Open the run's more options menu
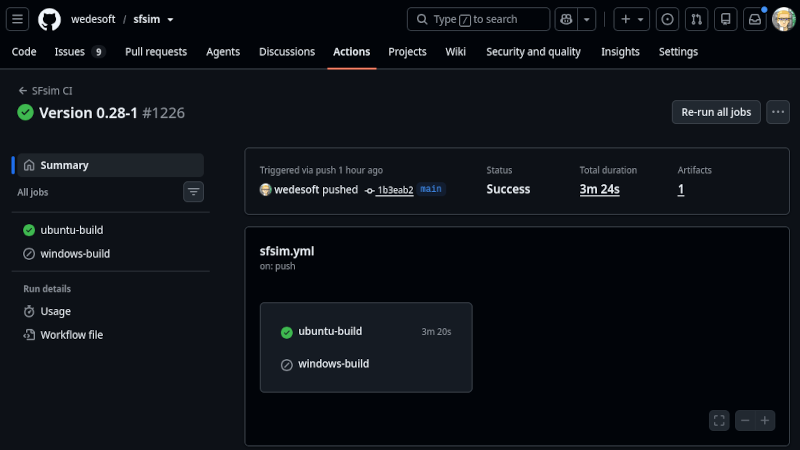The height and width of the screenshot is (450, 800). [778, 112]
